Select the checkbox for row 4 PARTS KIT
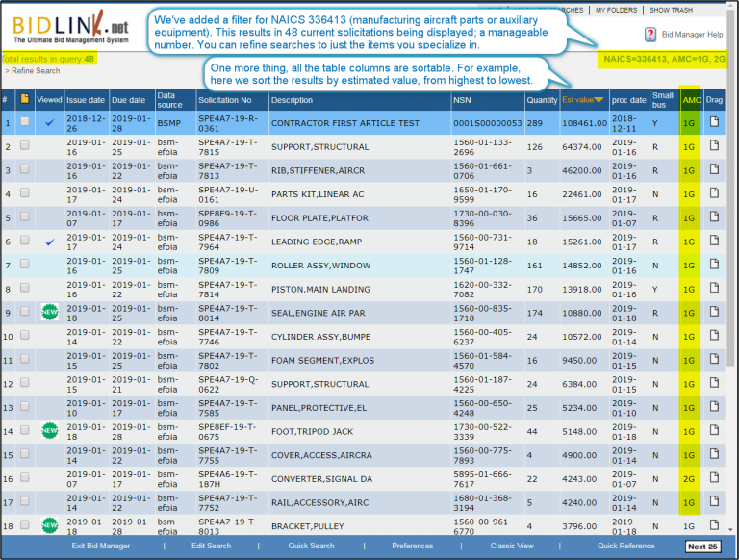The height and width of the screenshot is (560, 739). tap(24, 193)
